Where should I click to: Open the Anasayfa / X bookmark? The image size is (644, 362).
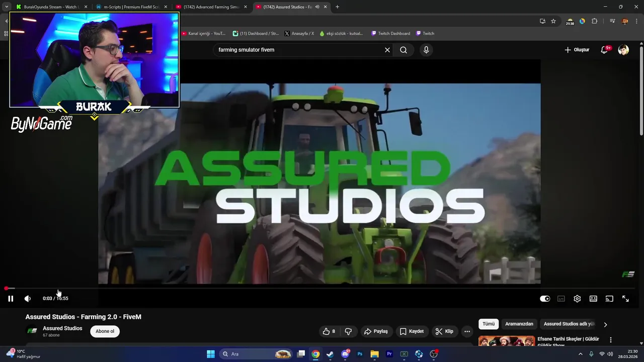click(x=299, y=34)
